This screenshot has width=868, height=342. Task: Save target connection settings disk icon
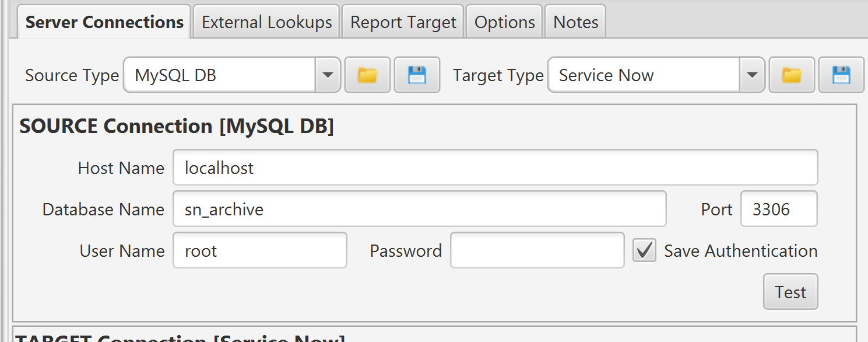(841, 75)
